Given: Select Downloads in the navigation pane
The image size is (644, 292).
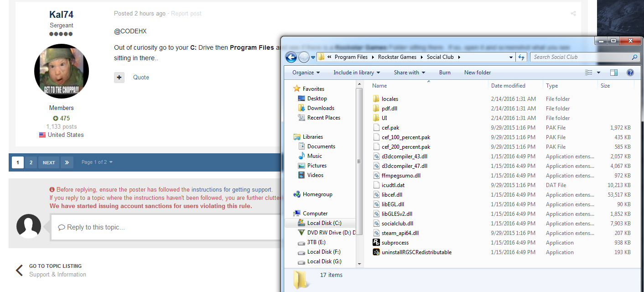Looking at the screenshot, I should (x=321, y=108).
